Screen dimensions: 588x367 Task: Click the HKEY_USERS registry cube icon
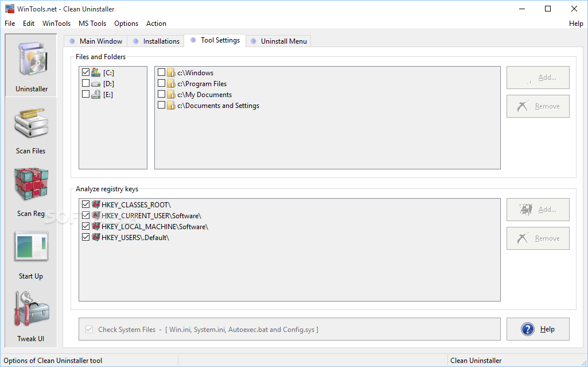[x=96, y=237]
